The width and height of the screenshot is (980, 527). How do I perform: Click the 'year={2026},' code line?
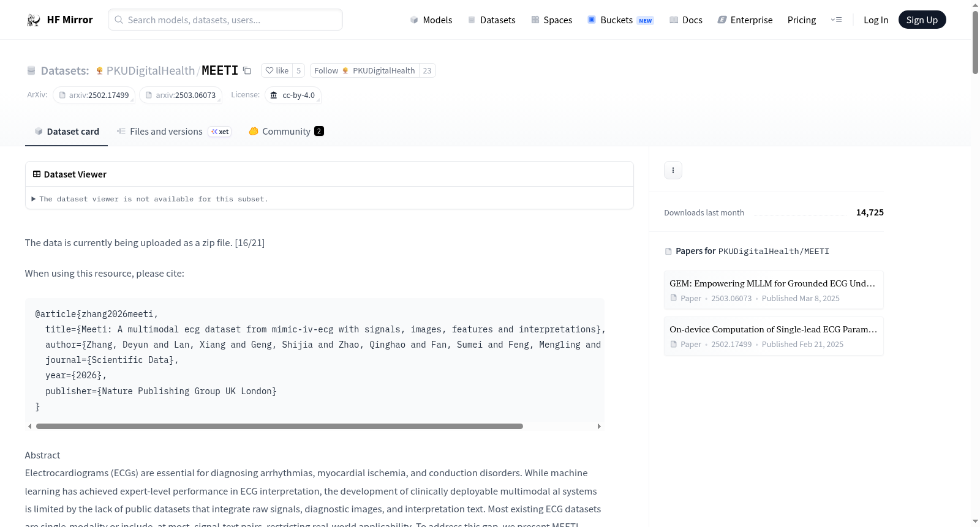tap(76, 376)
